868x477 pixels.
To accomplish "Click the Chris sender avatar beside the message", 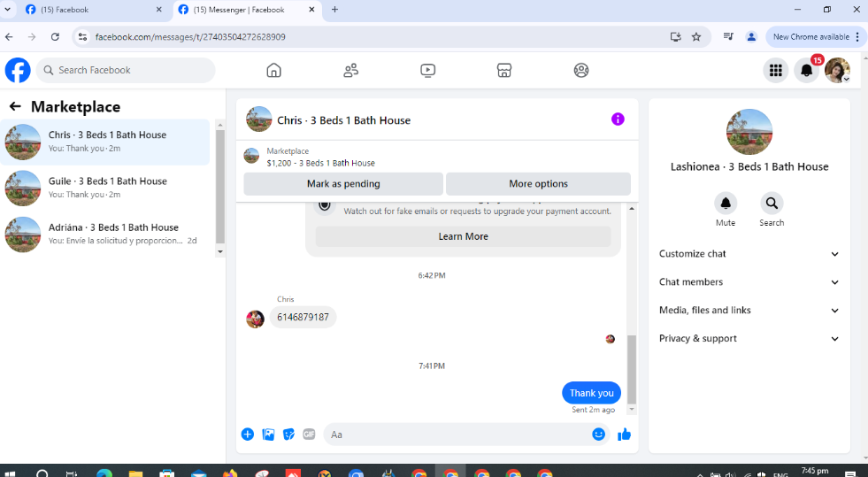I will click(x=255, y=319).
